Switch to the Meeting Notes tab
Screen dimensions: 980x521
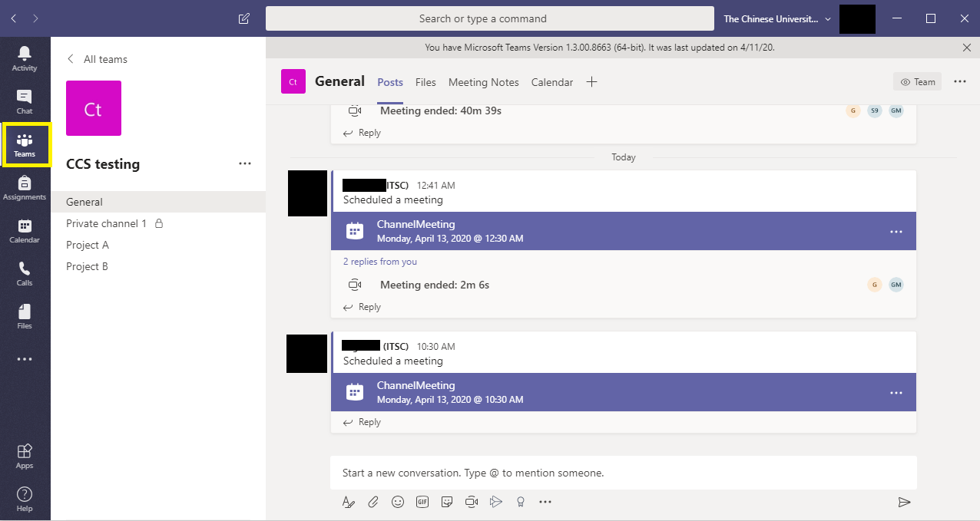484,82
